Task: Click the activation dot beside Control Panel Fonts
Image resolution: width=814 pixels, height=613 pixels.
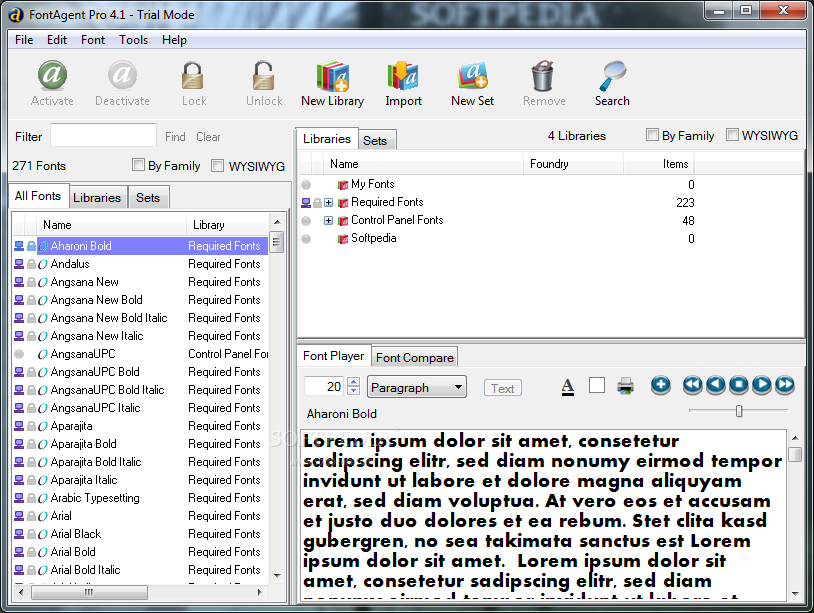Action: (306, 221)
